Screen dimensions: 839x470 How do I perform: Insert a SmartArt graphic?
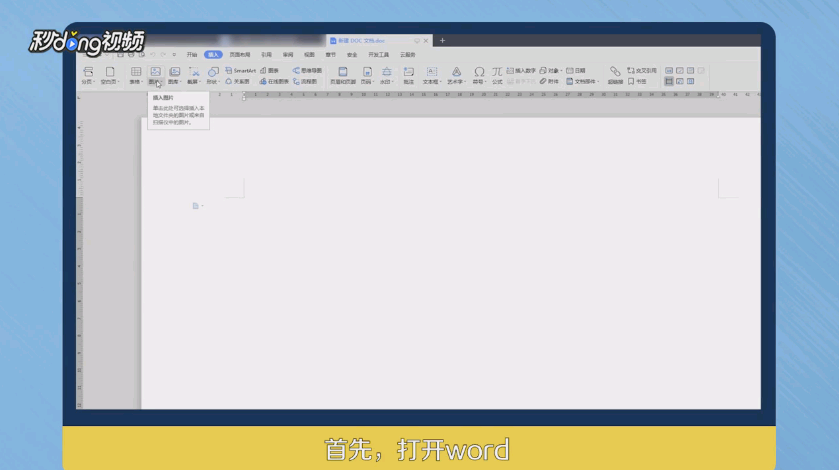click(240, 71)
